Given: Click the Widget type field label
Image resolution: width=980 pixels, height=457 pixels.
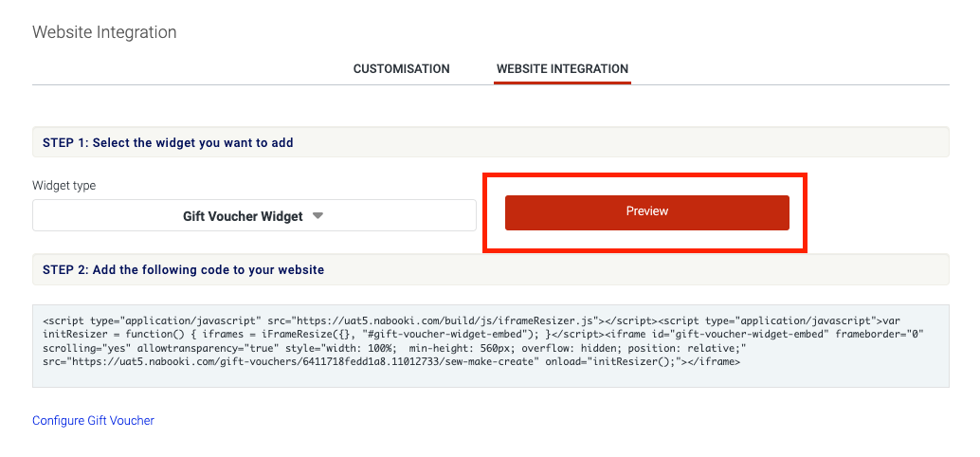Looking at the screenshot, I should [x=64, y=186].
